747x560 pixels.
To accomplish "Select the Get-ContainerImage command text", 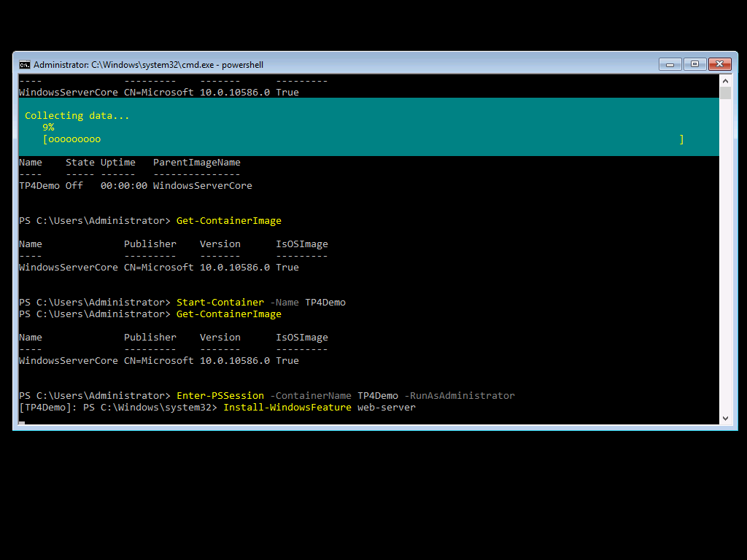I will tap(229, 220).
